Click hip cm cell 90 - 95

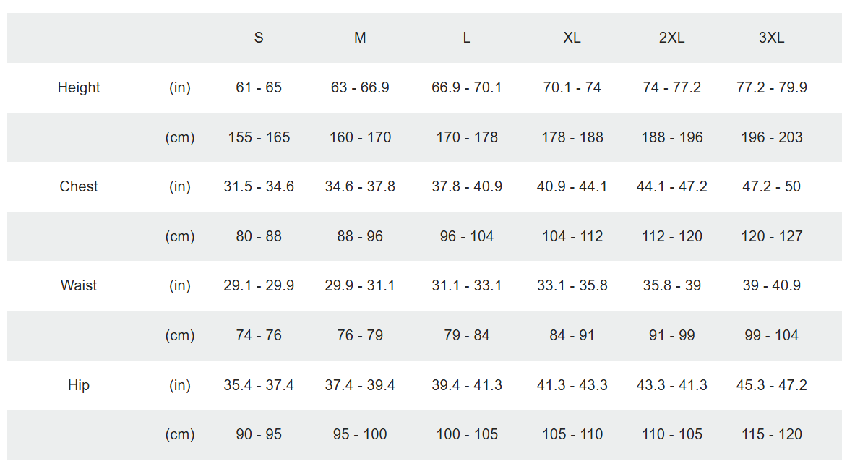(x=259, y=434)
